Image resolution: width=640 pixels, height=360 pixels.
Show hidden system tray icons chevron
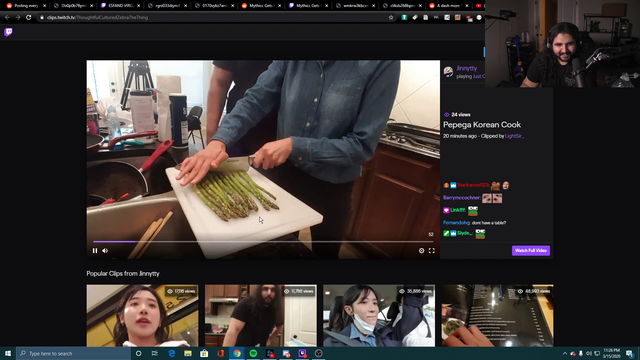565,353
